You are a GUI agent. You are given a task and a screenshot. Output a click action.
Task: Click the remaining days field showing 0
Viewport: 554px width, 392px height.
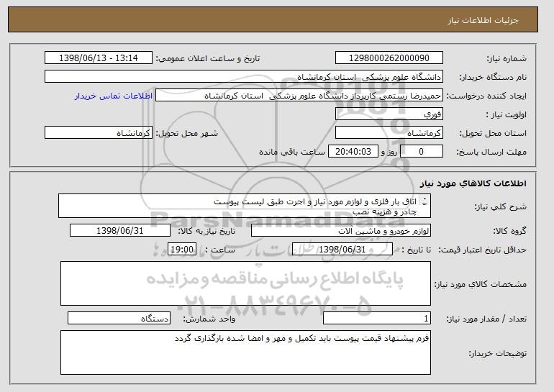click(x=421, y=152)
